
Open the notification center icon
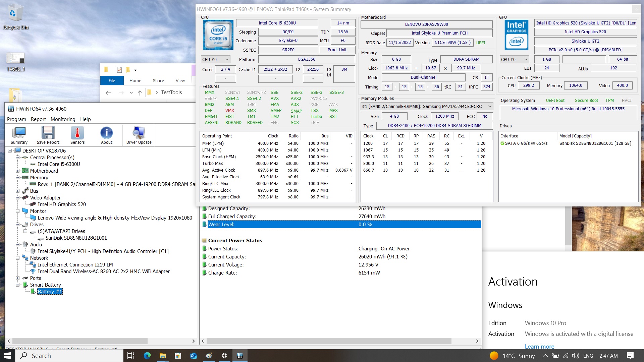point(630,356)
